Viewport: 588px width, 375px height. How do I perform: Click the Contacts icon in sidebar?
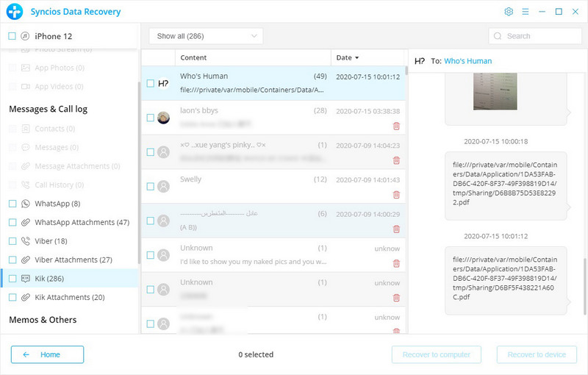26,129
